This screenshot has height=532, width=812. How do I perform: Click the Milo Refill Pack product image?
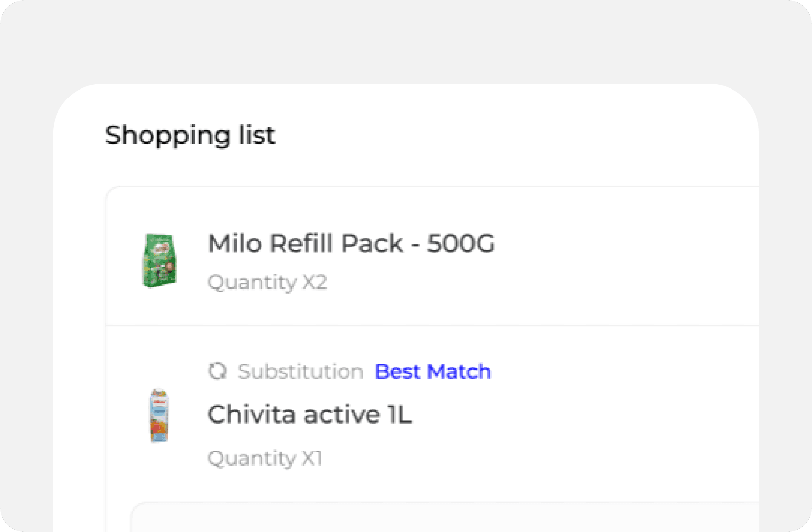[159, 260]
